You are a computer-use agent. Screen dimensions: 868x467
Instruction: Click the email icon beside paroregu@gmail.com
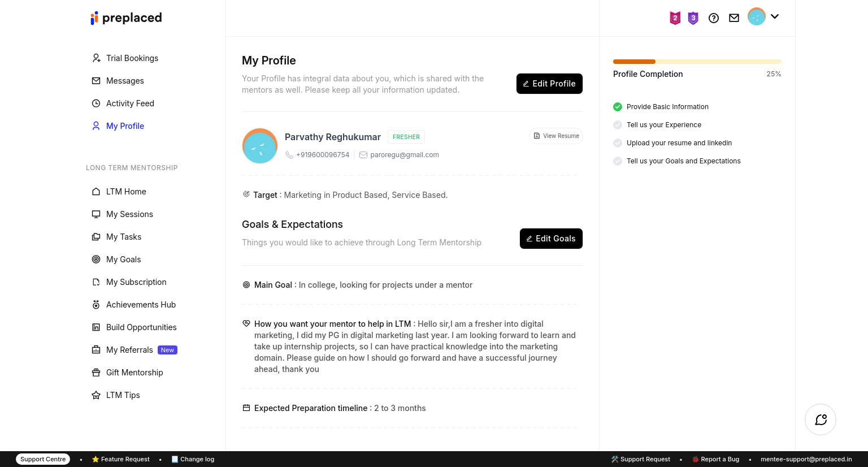click(x=363, y=155)
